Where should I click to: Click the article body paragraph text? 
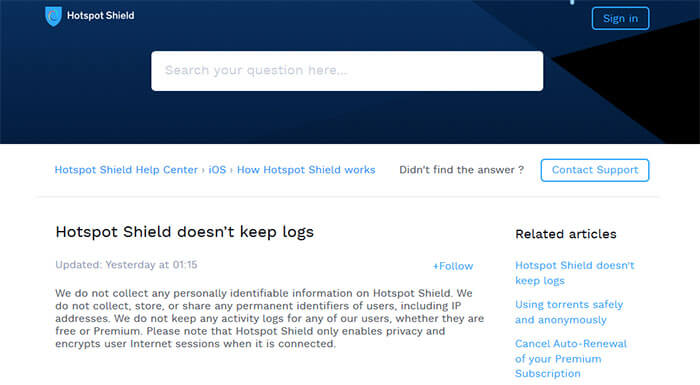[270, 318]
